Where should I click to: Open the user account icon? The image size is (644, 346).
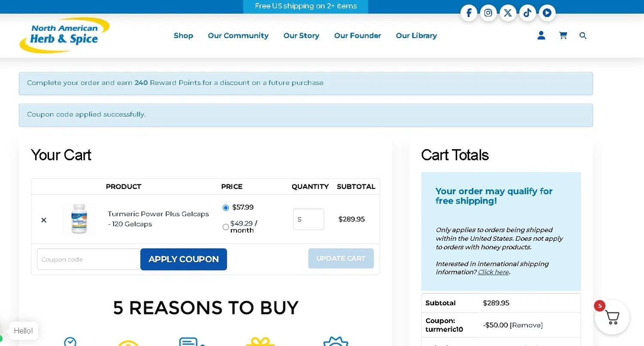(x=541, y=35)
